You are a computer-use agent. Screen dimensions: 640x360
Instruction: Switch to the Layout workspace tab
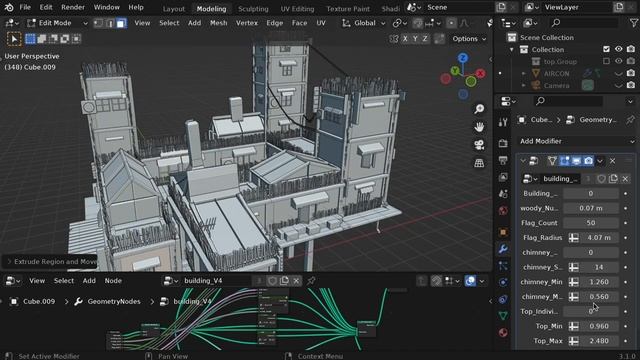173,9
